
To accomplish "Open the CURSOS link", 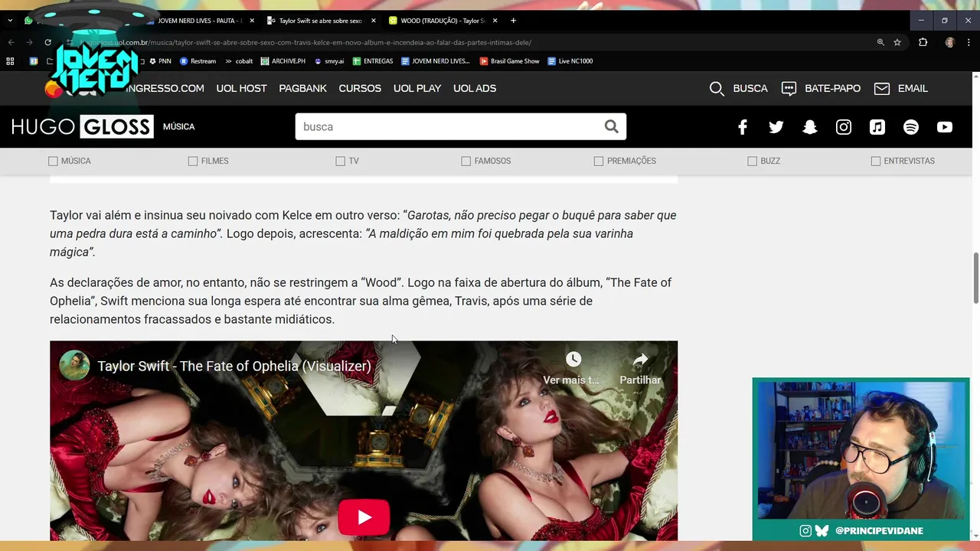I will point(360,89).
